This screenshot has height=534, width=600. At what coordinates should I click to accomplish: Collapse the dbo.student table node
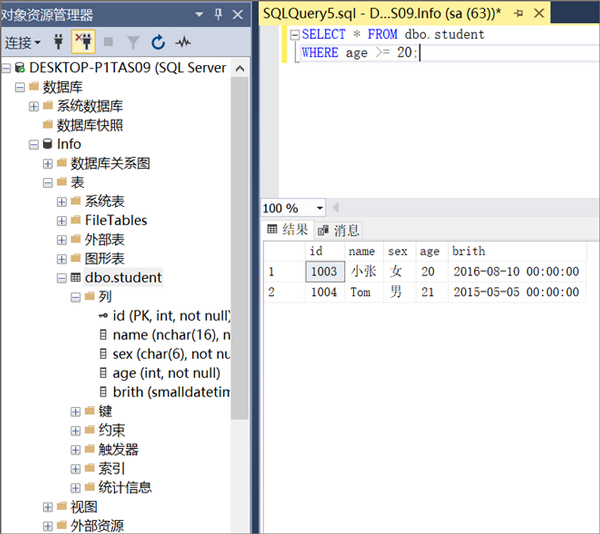click(62, 278)
